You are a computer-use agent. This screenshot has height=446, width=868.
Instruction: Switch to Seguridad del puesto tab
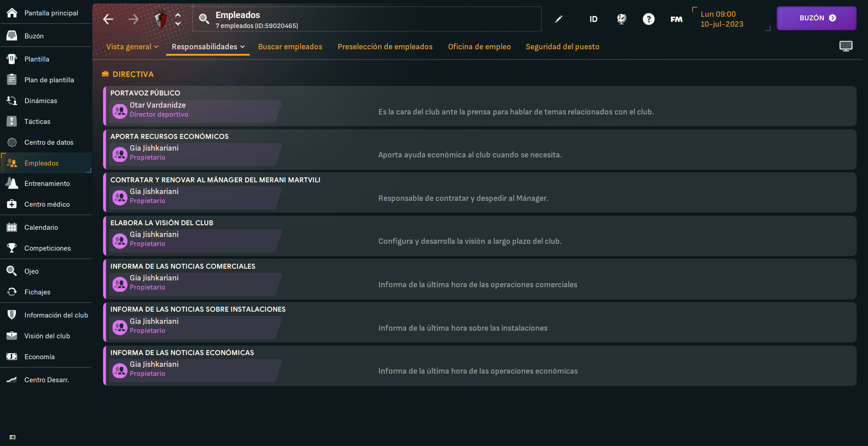562,47
